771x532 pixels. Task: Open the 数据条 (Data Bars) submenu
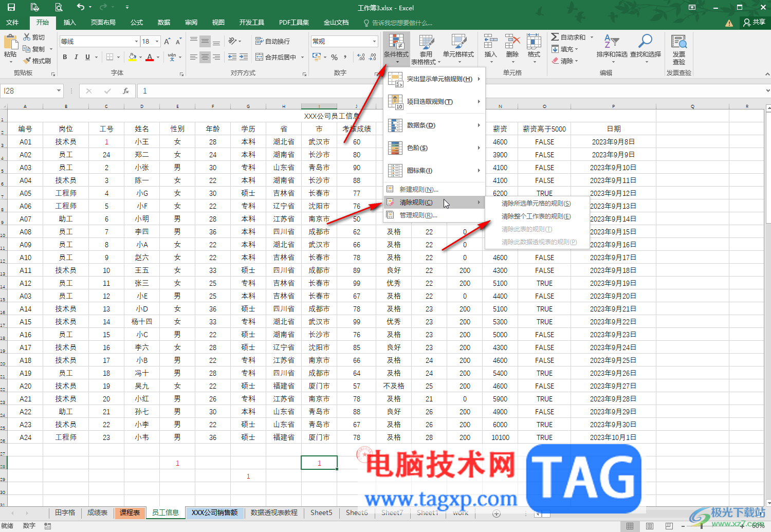(x=434, y=125)
